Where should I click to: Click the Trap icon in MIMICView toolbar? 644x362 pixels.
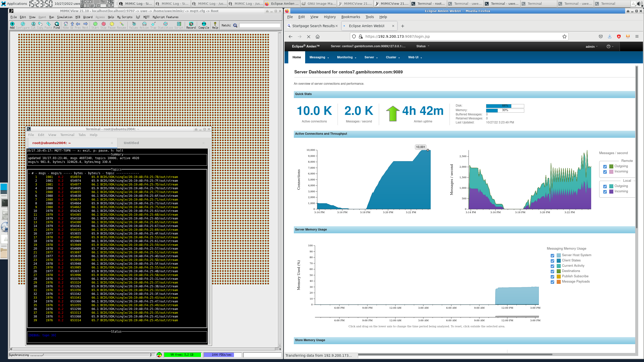coord(153,25)
